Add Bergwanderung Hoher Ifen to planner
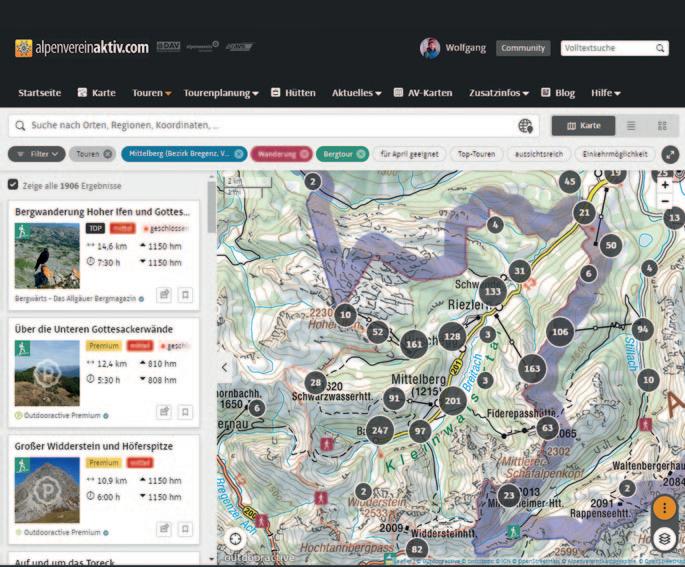 [164, 295]
